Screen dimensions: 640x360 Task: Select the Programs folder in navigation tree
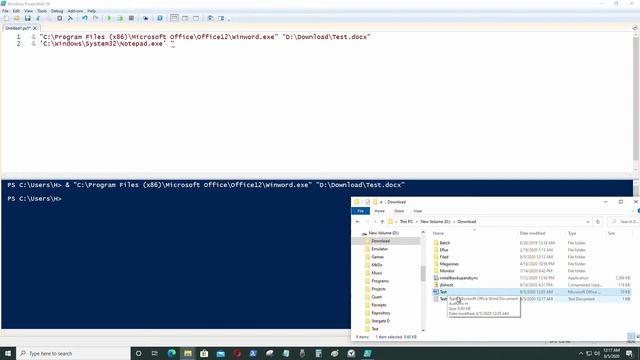click(x=380, y=281)
